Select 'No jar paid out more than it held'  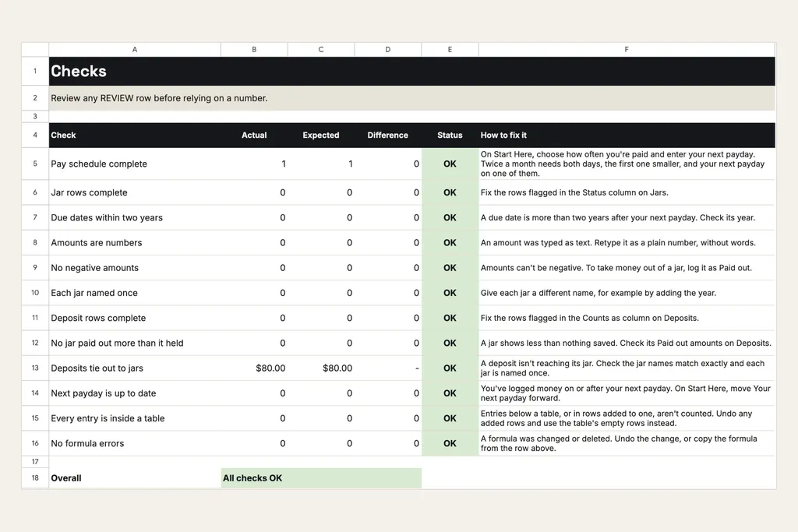click(x=135, y=343)
